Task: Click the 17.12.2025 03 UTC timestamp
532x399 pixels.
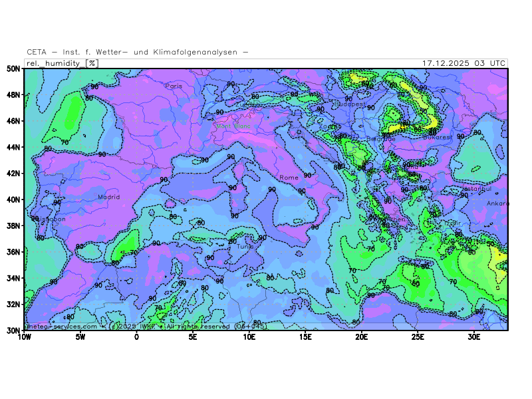Action: [464, 63]
